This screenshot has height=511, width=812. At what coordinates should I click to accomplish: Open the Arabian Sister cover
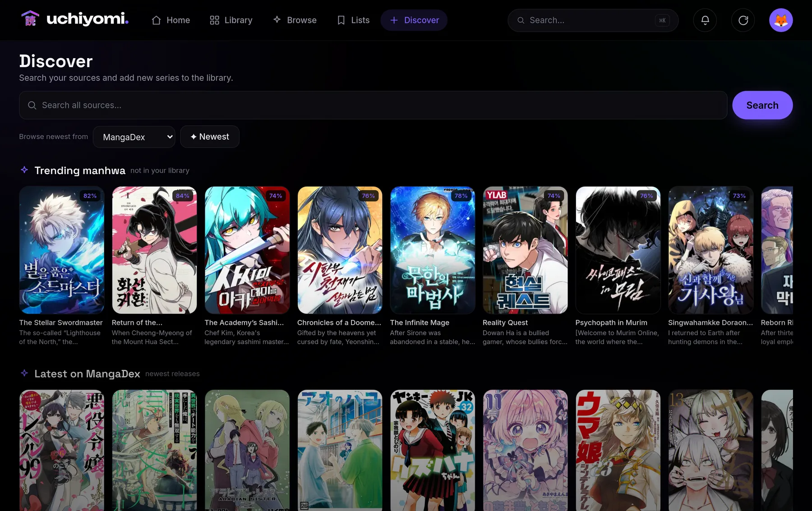click(x=247, y=450)
